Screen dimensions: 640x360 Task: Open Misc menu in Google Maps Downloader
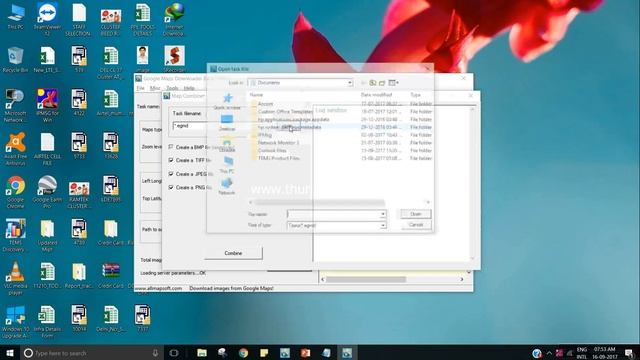coord(155,88)
